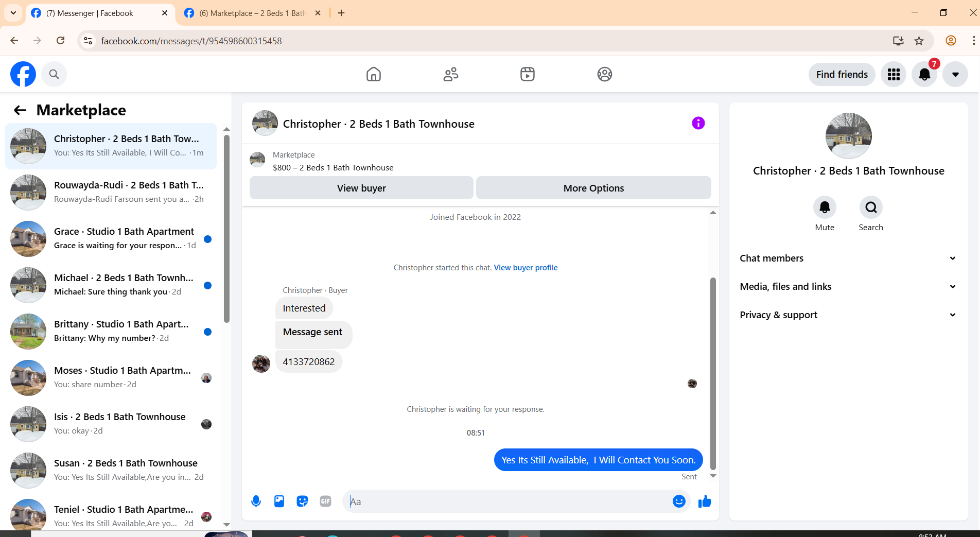Click conversation scroll up arrow

point(713,213)
